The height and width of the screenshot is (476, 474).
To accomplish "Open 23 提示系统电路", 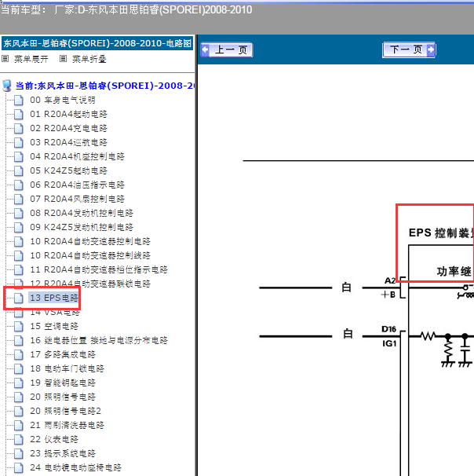I will click(x=63, y=453).
